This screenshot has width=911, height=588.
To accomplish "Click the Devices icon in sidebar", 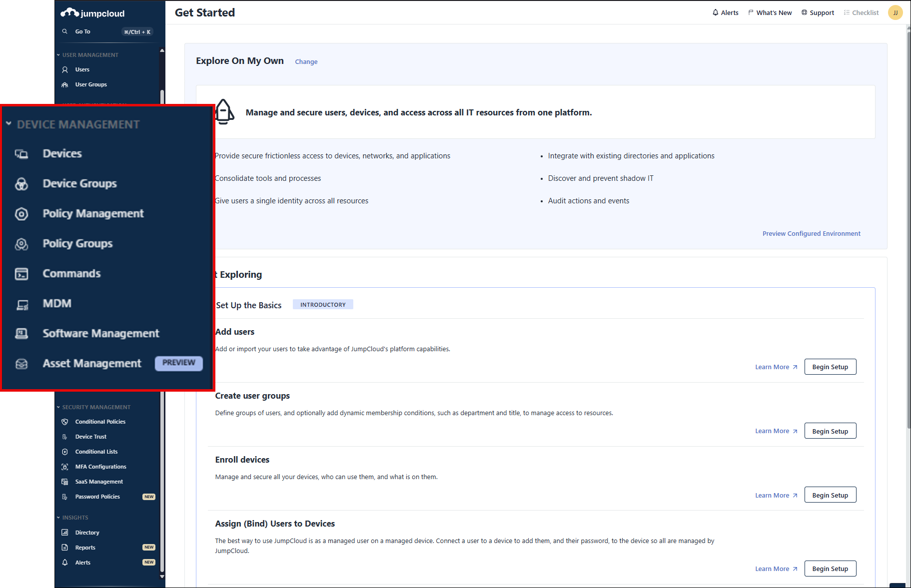I will 21,154.
